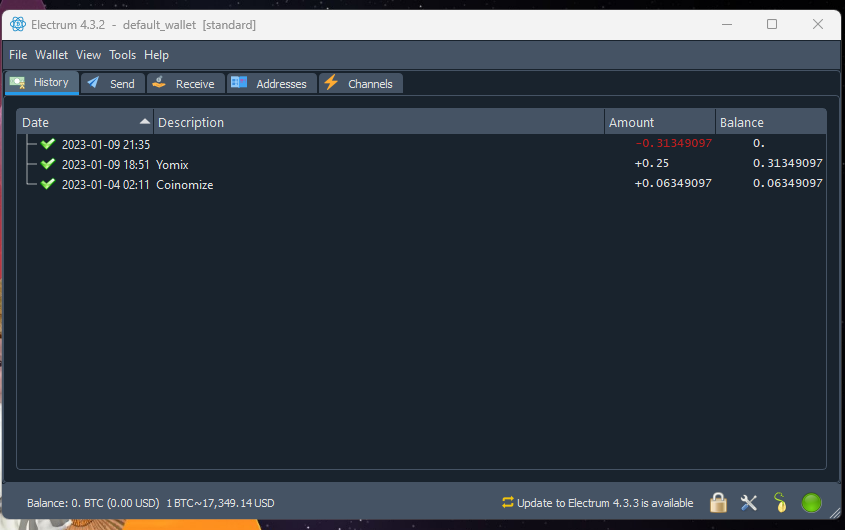Click the +0.06349097 amount cell

tap(673, 183)
